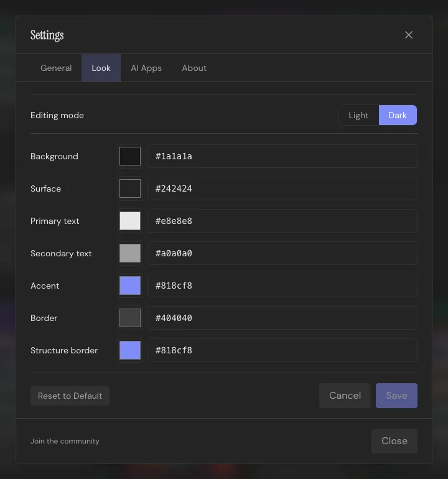The height and width of the screenshot is (479, 448).
Task: Close Settings dialog with X icon
Action: click(409, 35)
